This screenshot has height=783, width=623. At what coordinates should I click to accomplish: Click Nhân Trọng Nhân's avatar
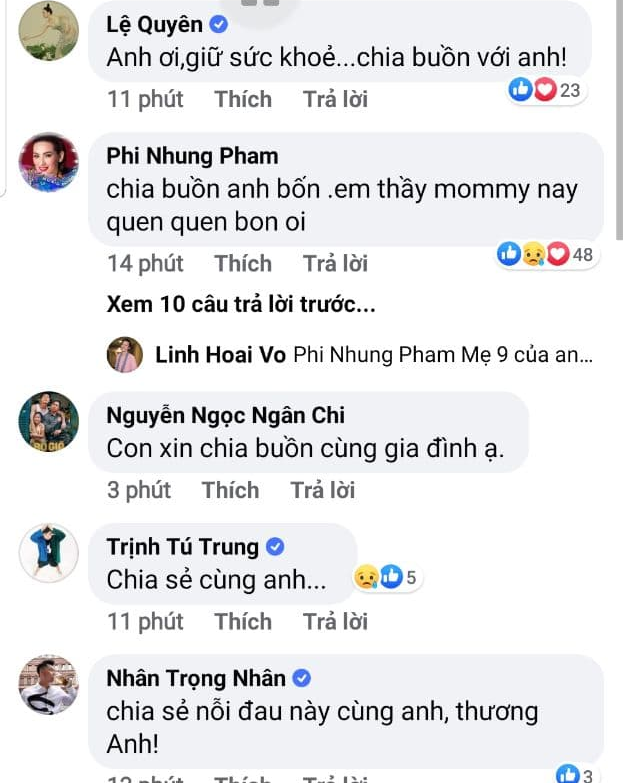coord(48,685)
